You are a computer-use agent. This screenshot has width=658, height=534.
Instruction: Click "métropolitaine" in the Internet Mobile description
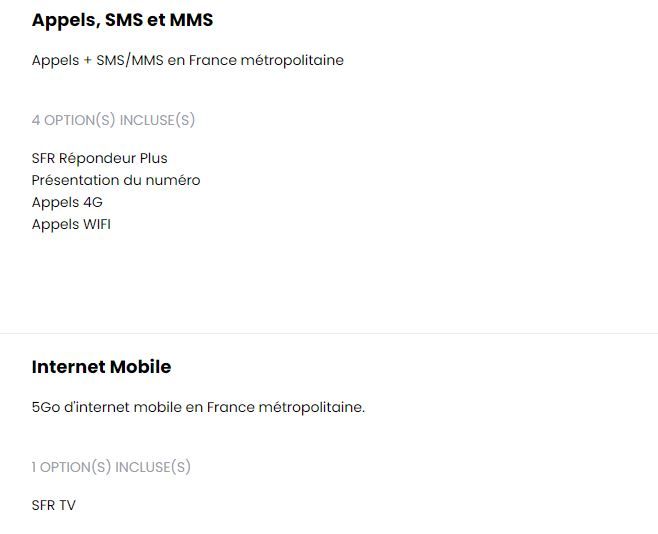(x=311, y=407)
